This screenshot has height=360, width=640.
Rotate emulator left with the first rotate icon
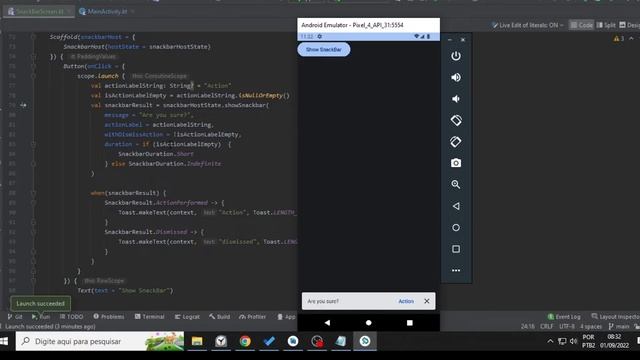click(x=456, y=120)
